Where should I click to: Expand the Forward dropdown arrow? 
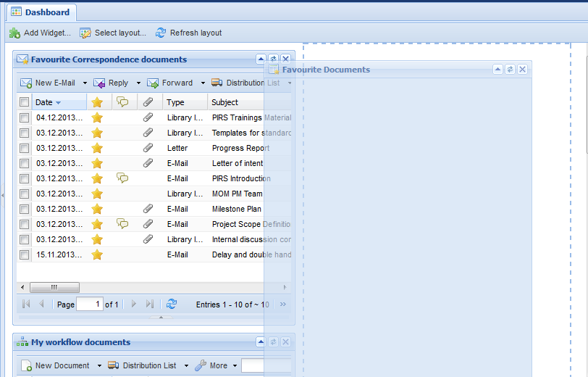(x=203, y=83)
